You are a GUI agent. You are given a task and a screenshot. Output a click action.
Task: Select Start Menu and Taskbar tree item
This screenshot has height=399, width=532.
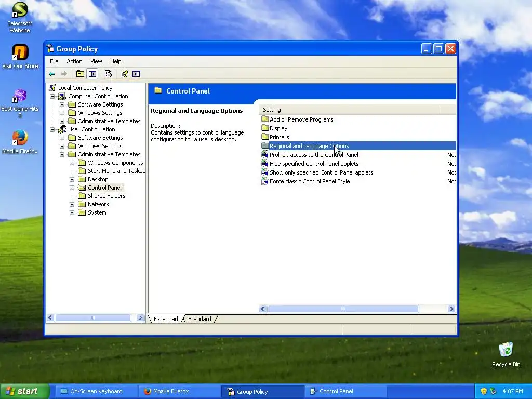tap(116, 171)
